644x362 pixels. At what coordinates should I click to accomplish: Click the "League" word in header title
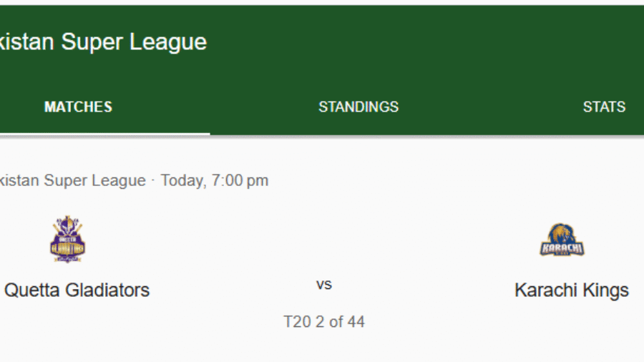(169, 41)
